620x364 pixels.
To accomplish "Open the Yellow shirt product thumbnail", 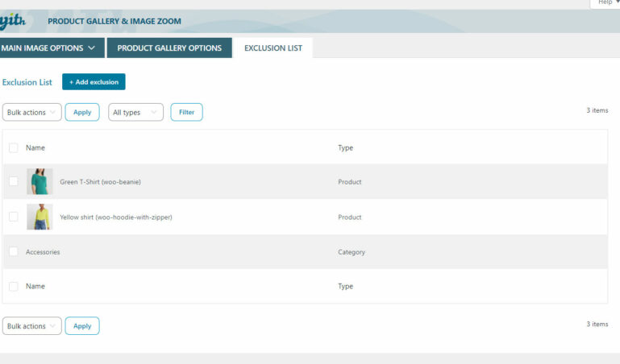I will (40, 217).
